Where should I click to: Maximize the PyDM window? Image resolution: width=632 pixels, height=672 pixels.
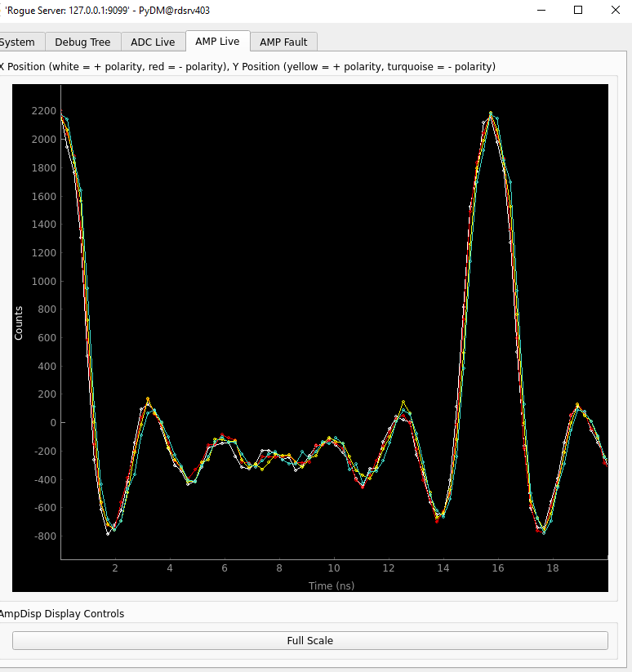[x=577, y=10]
